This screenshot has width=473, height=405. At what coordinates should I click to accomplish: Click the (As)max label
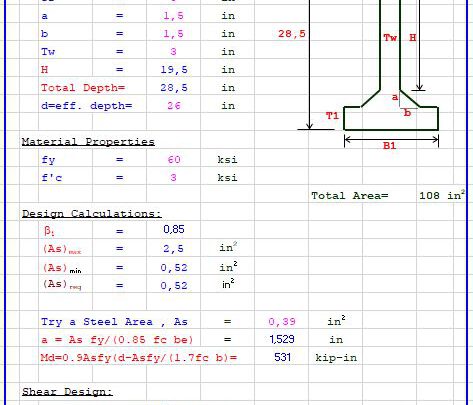tap(62, 249)
